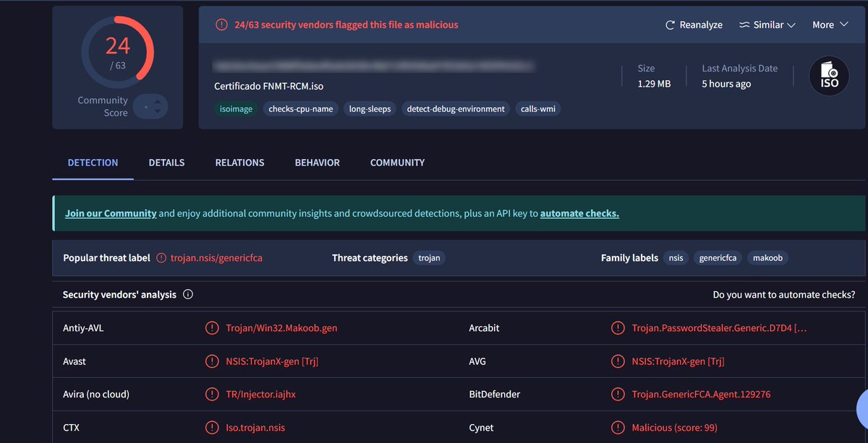This screenshot has height=443, width=868.
Task: Click warning icon beside the malicious flag banner
Action: coord(221,25)
